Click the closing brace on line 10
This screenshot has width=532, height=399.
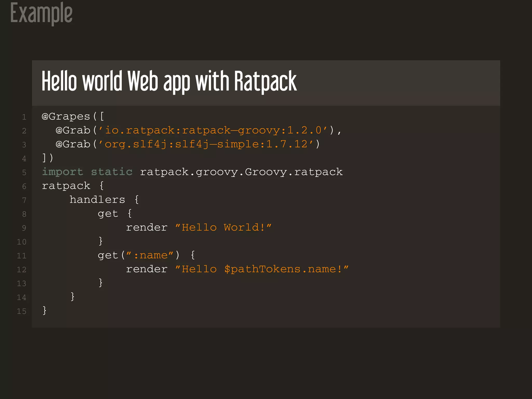coord(101,241)
